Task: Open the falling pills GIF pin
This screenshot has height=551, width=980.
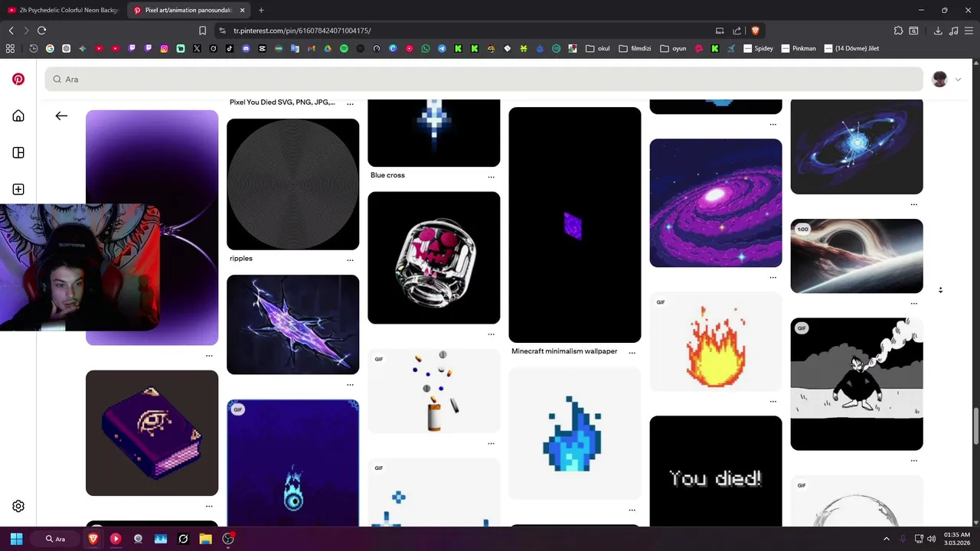Action: tap(433, 391)
